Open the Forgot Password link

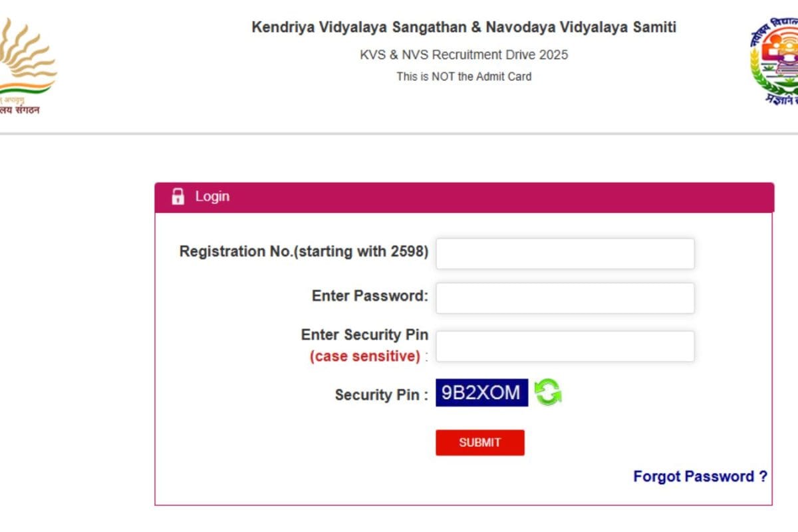click(700, 476)
